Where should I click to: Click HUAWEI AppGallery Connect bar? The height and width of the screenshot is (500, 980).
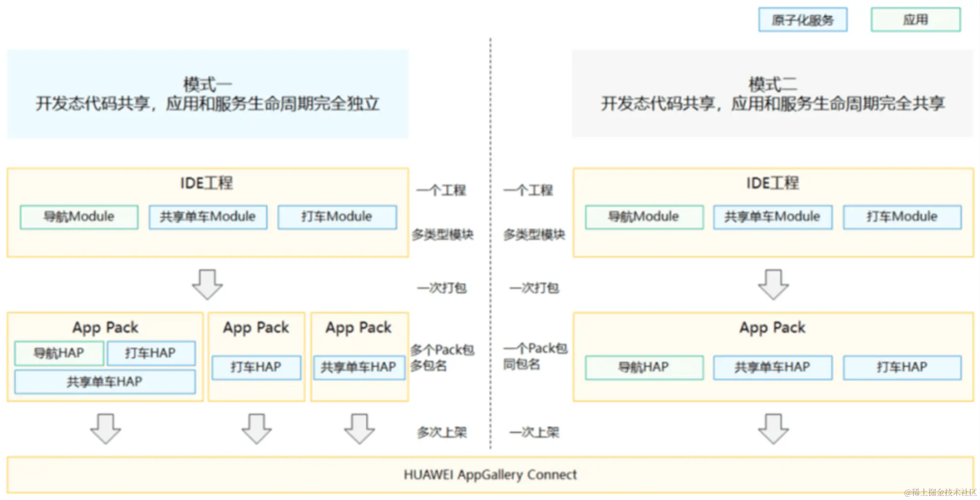click(490, 475)
